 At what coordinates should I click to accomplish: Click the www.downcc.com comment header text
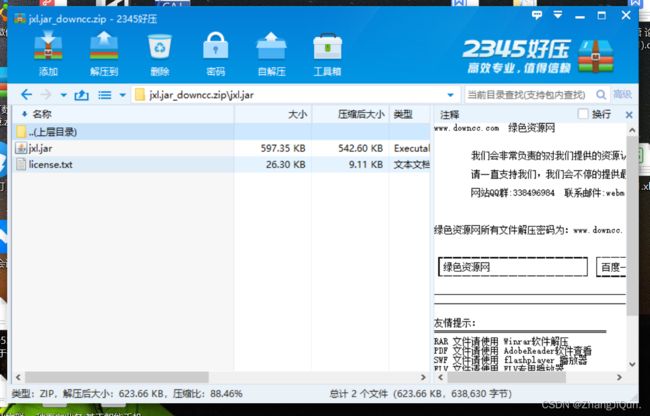pos(467,128)
